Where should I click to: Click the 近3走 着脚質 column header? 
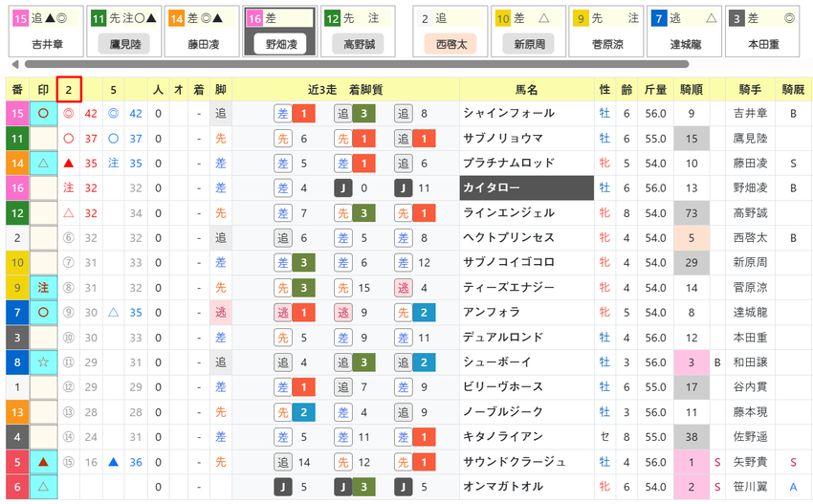click(x=345, y=89)
